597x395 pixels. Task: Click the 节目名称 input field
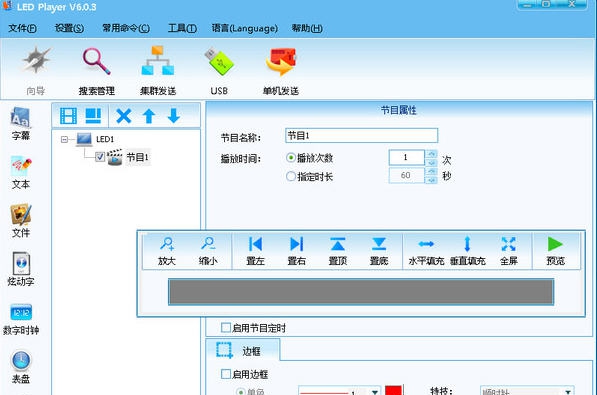pyautogui.click(x=361, y=136)
